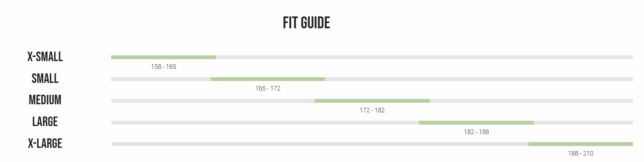644x162 pixels.
Task: Click the 188 - 210 range text
Action: click(x=581, y=153)
